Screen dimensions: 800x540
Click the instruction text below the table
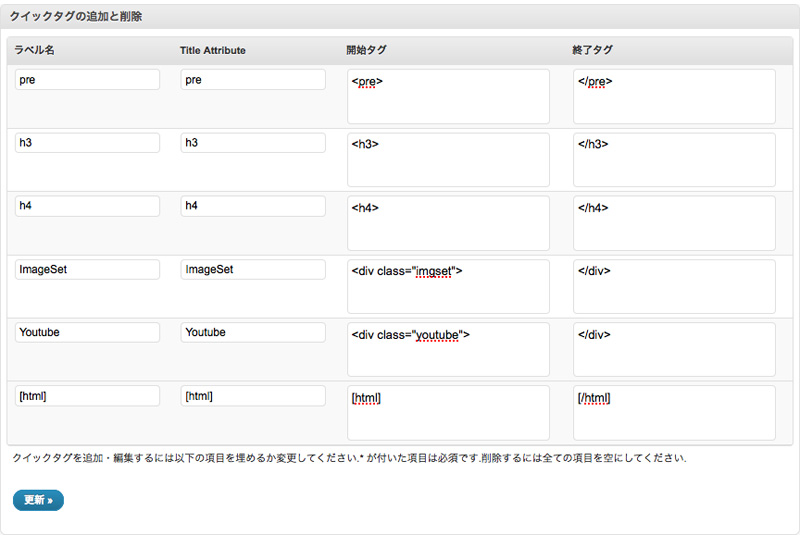point(349,458)
